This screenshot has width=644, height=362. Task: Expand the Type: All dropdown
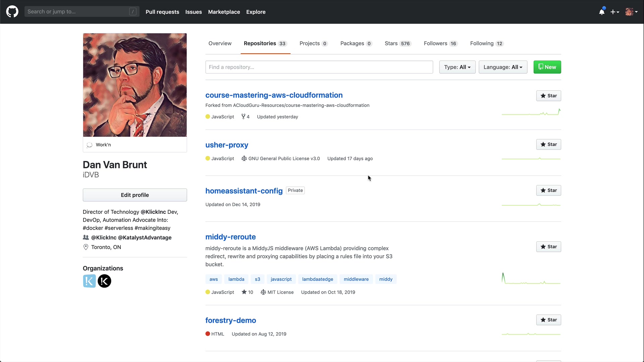(x=457, y=67)
